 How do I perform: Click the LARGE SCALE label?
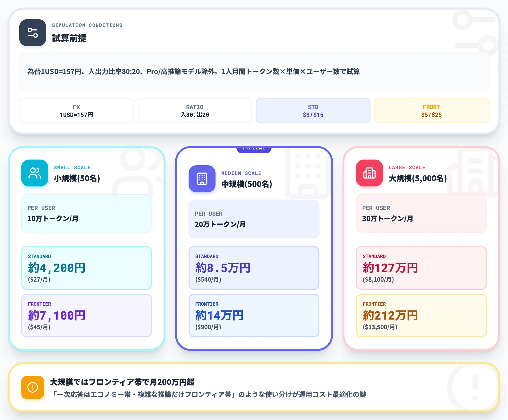pos(407,167)
